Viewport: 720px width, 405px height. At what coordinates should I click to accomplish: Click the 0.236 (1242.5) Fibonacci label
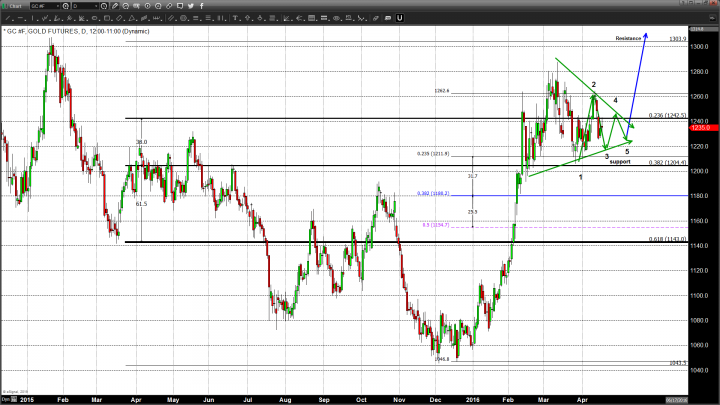[668, 116]
